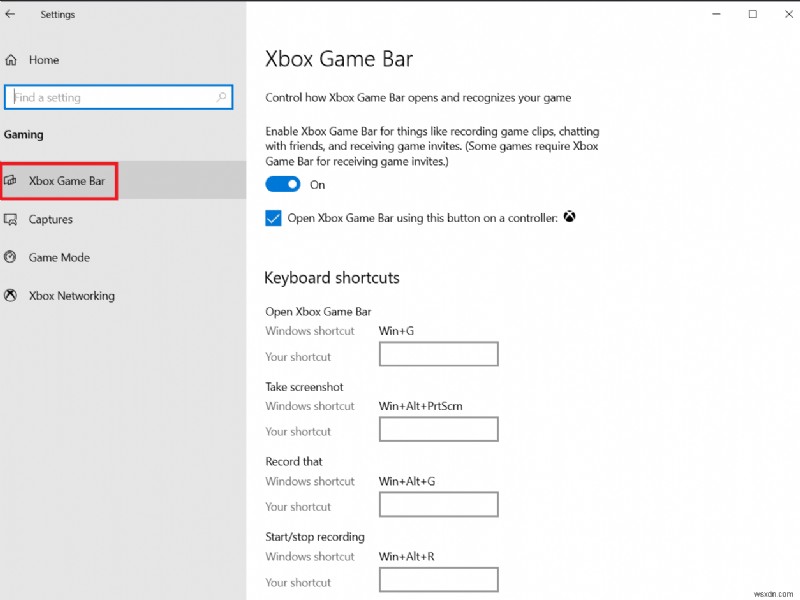
Task: Click the Game Mode sidebar icon
Action: point(10,257)
